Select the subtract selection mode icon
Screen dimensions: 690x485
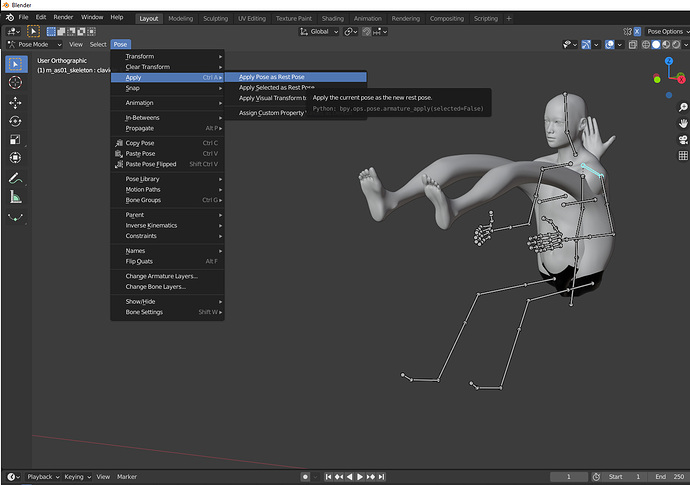pos(71,32)
